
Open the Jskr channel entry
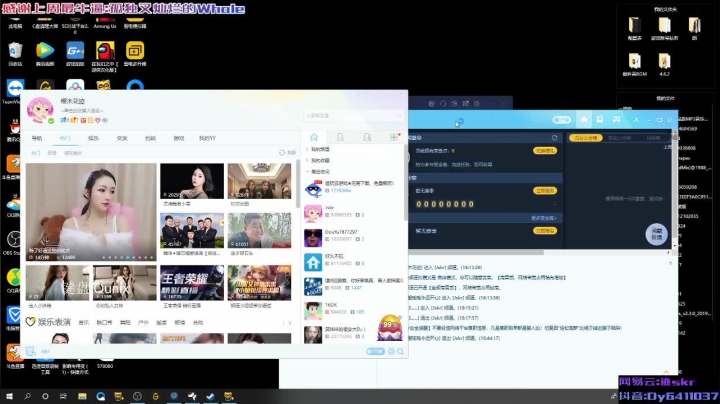pos(354,211)
